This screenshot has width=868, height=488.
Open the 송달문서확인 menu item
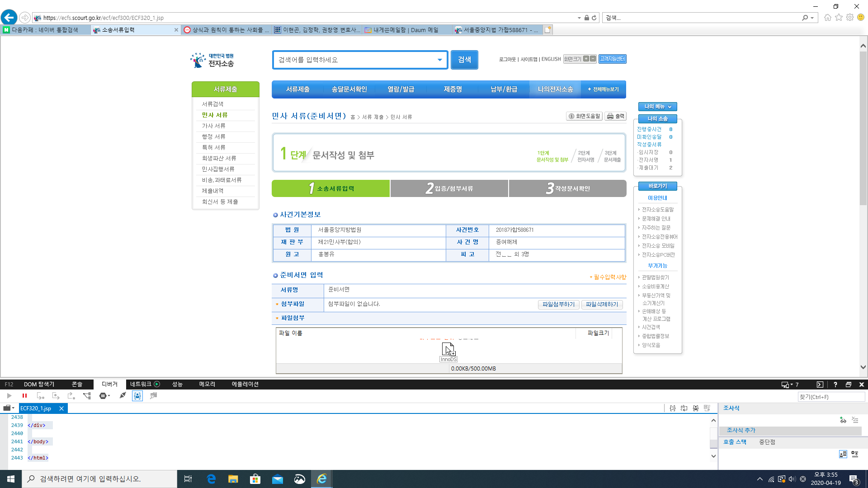click(349, 89)
